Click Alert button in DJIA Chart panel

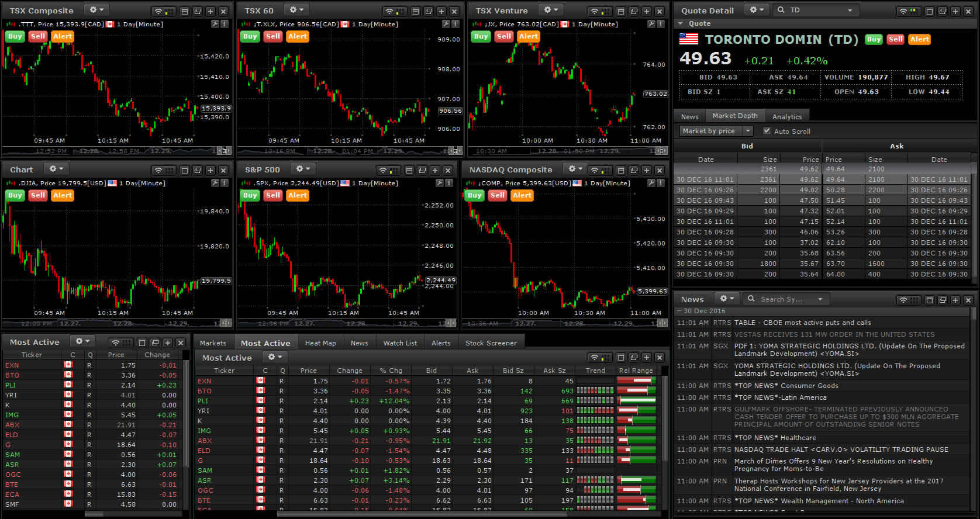pos(63,195)
